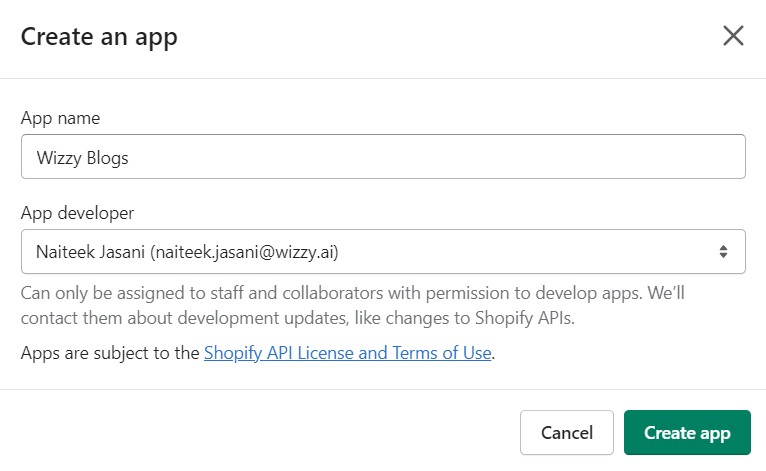This screenshot has height=471, width=766.
Task: Click the white Cancel button beside Create app
Action: point(567,432)
